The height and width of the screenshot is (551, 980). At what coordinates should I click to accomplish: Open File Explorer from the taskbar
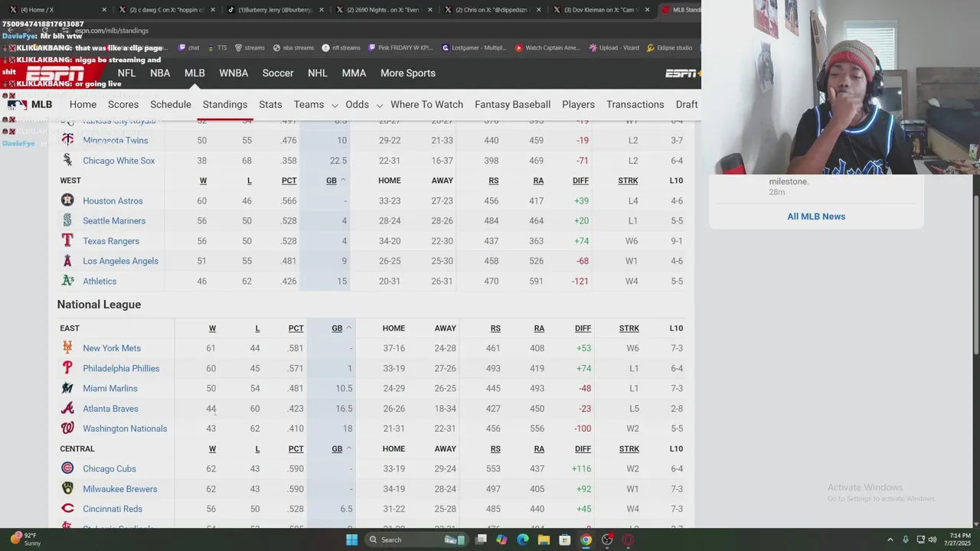544,540
